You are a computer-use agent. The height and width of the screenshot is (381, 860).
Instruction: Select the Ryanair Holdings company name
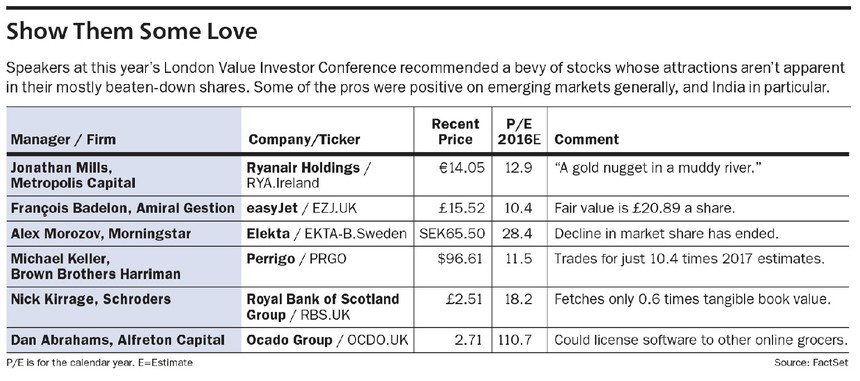pyautogui.click(x=303, y=167)
